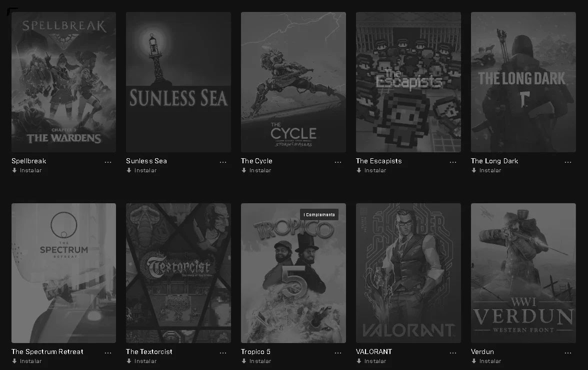Screen dimensions: 588x370
Task: Open options menu for The Spectrum Retreat
Action: [x=108, y=353]
